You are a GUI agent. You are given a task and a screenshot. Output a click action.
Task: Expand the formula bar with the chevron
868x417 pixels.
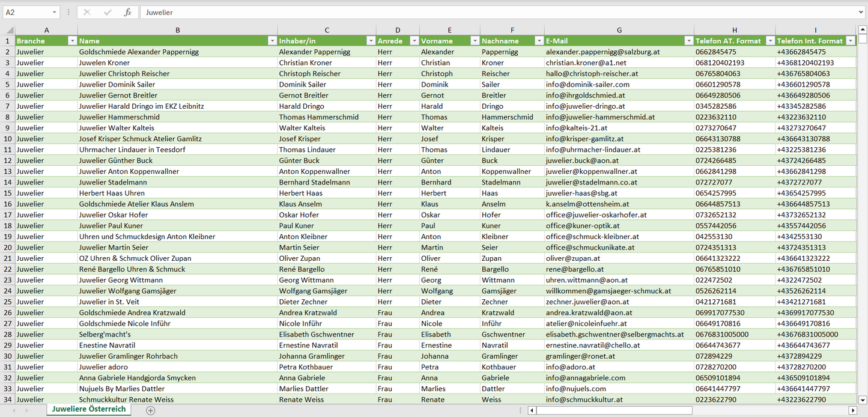tap(862, 12)
